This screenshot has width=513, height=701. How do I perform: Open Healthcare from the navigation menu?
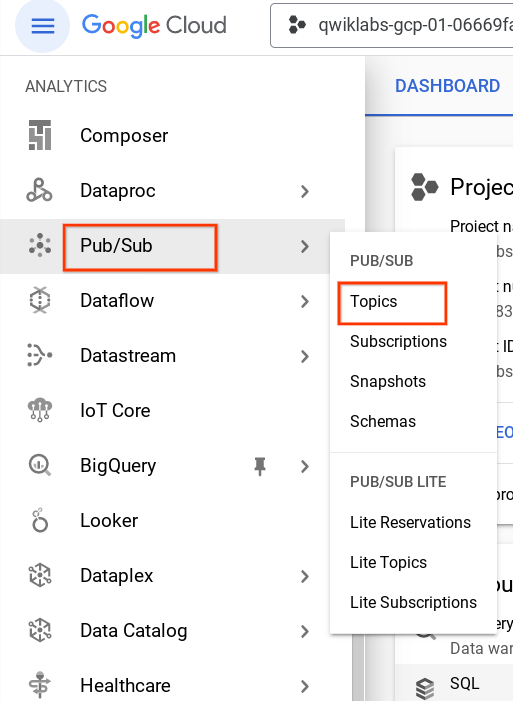pyautogui.click(x=125, y=685)
